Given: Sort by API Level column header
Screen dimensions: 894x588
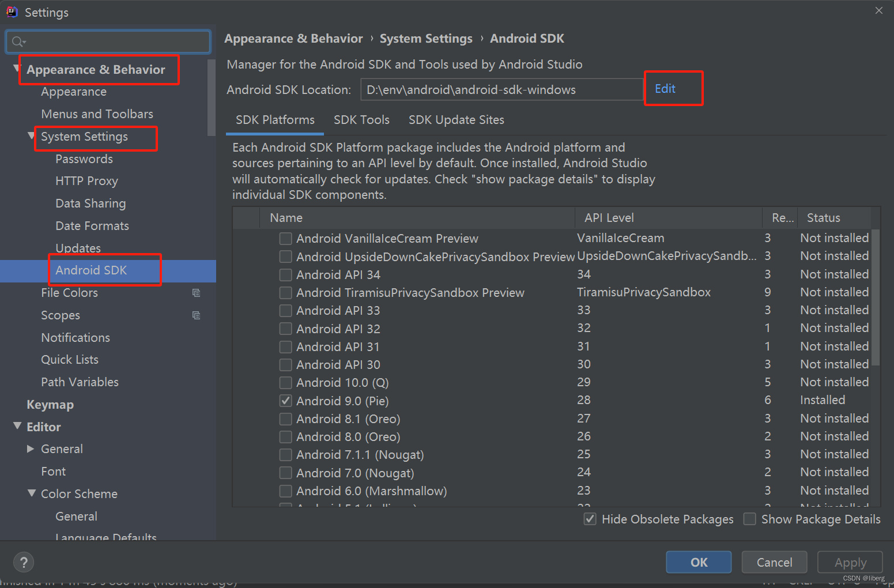Looking at the screenshot, I should click(669, 218).
